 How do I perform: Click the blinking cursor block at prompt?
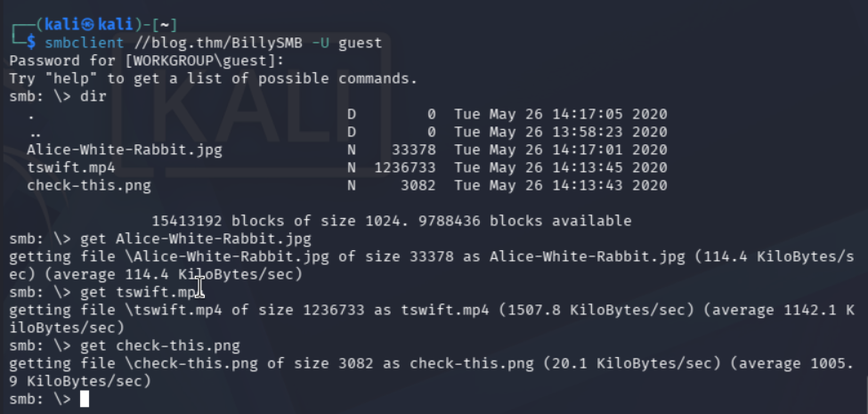point(85,399)
